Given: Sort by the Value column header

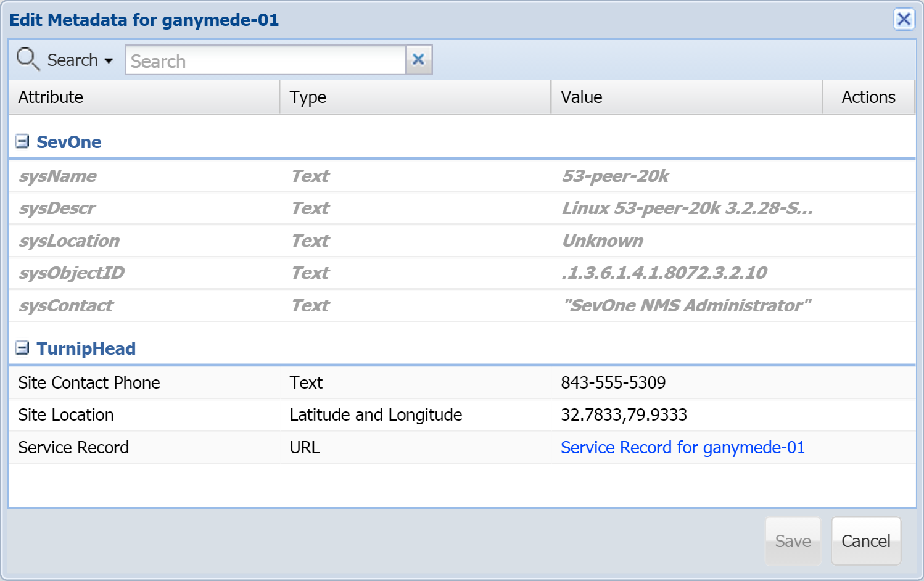Looking at the screenshot, I should coord(687,97).
